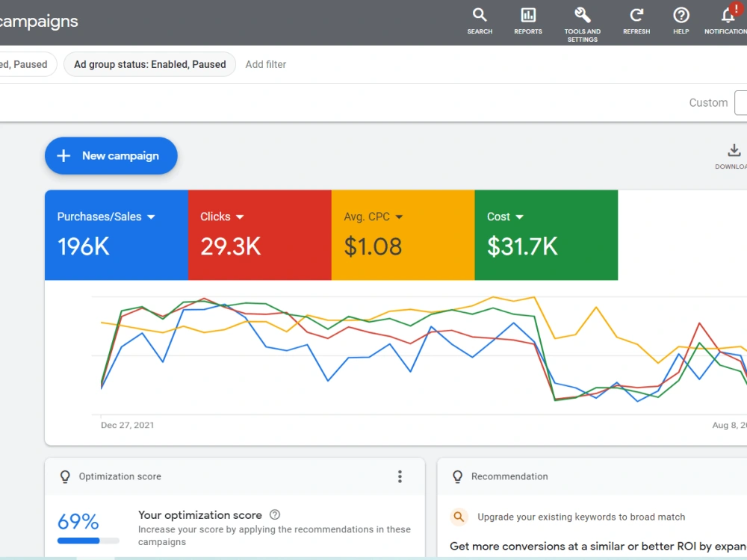
Task: Select the yellow $1.08 Avg. CPC value
Action: pyautogui.click(x=373, y=246)
